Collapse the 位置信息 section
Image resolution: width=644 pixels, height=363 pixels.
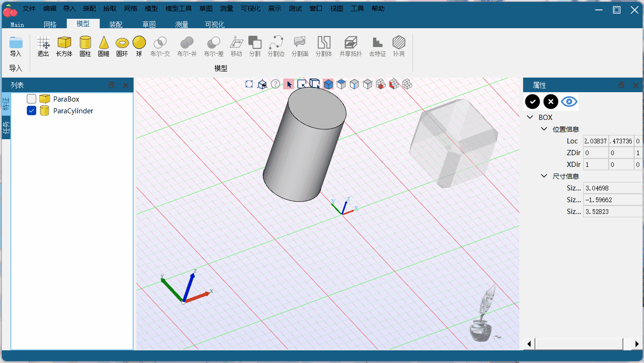[544, 129]
